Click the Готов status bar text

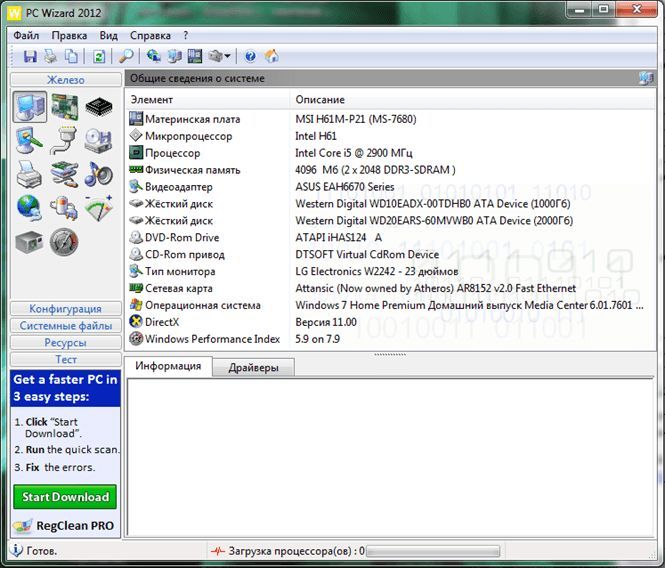click(42, 551)
